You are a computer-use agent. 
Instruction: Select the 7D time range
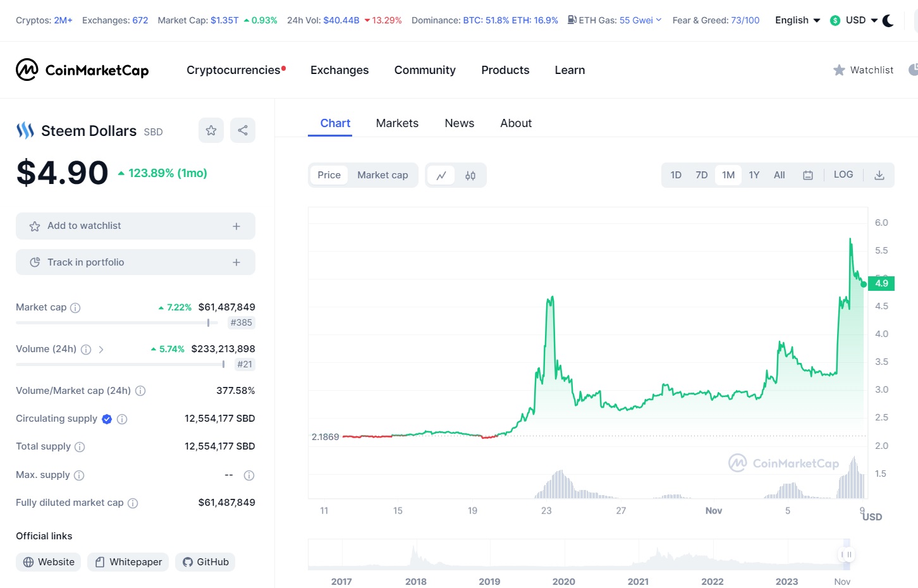click(x=702, y=175)
